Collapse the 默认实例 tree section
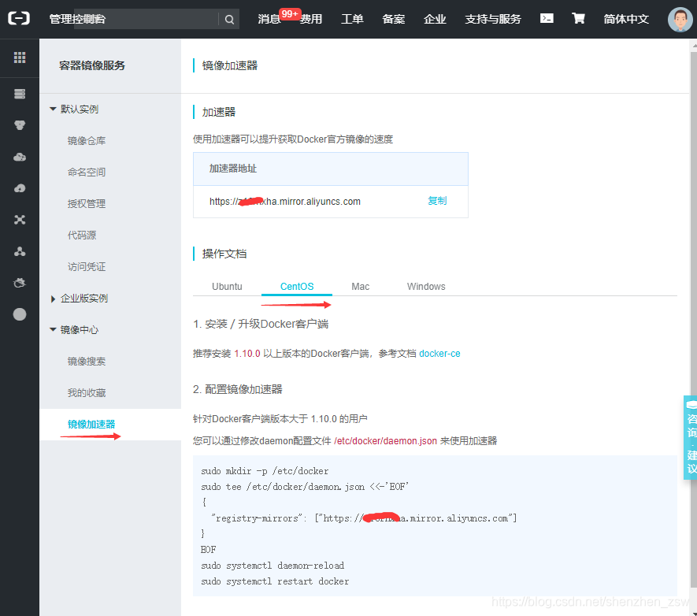Screen dimensions: 697x616 click(53, 109)
